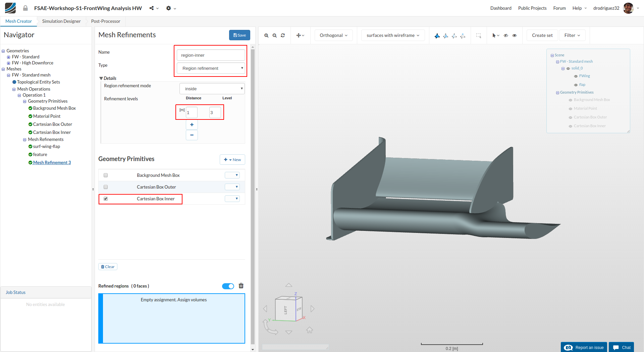Viewport: 644px width, 352px height.
Task: Delete refined regions with the trash icon
Action: 241,286
